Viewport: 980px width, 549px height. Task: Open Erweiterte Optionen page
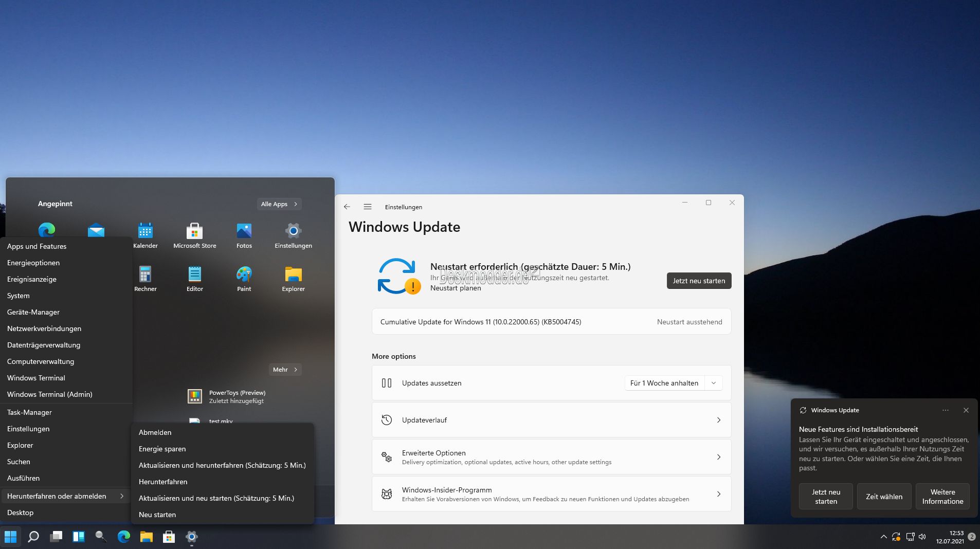coord(551,457)
